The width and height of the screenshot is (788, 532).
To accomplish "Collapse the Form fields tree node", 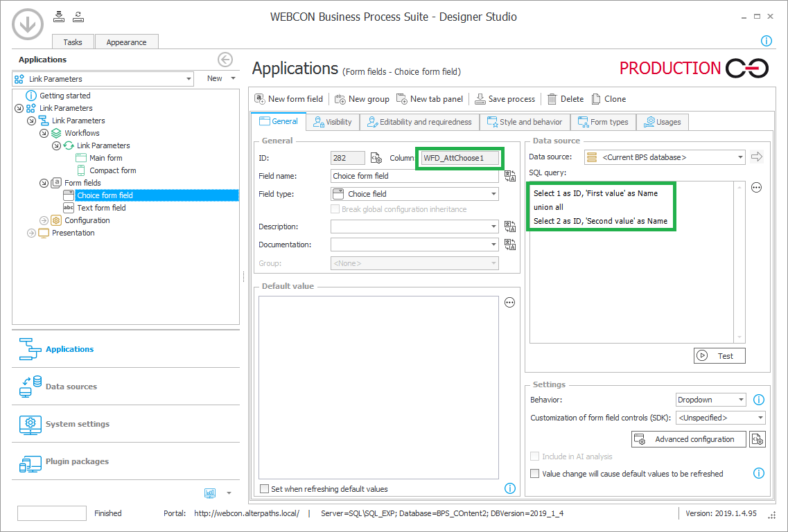I will pyautogui.click(x=44, y=183).
